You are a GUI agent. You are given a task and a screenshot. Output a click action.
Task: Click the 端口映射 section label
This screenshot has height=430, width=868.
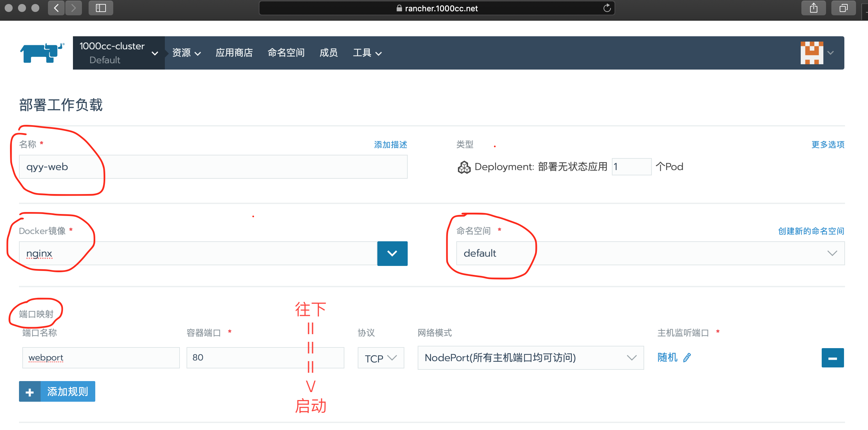36,314
